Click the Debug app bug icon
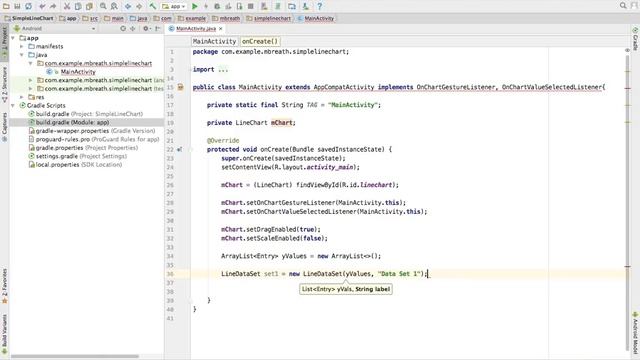Image resolution: width=640 pixels, height=360 pixels. click(x=217, y=6)
